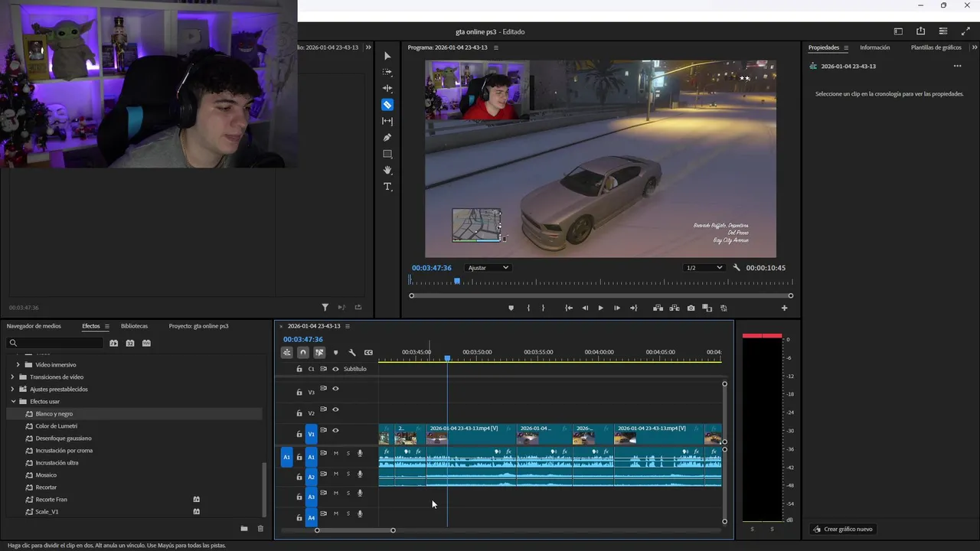Toggle snap in timeline
The width and height of the screenshot is (980, 551).
click(303, 353)
